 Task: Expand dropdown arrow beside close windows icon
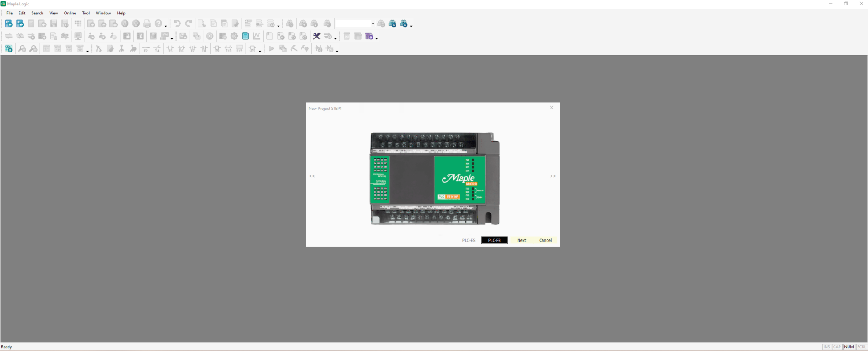(377, 38)
